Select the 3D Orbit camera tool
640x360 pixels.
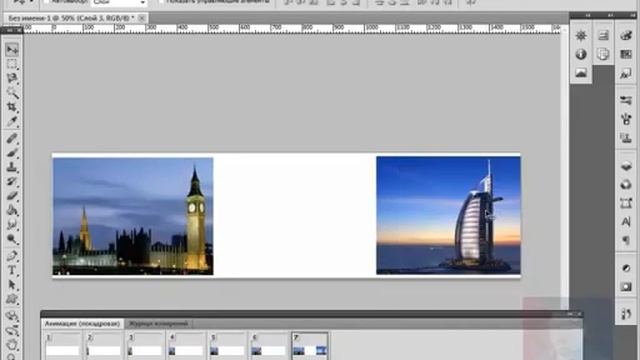tap(12, 330)
